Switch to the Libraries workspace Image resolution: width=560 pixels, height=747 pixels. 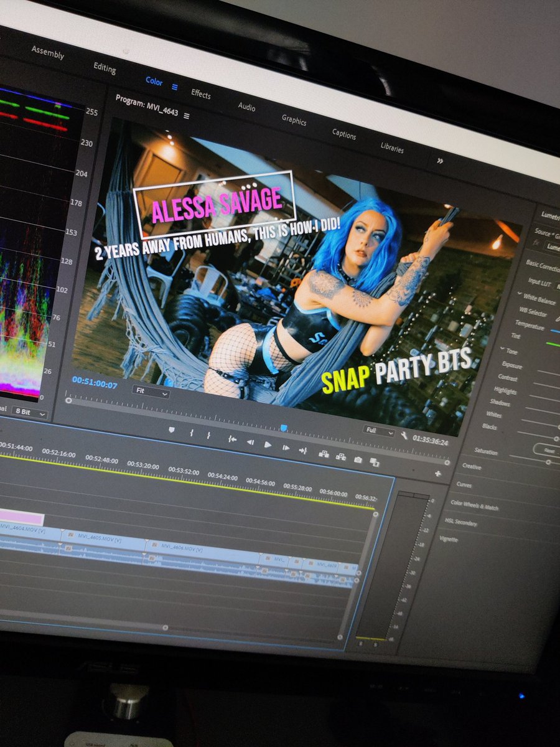click(392, 148)
